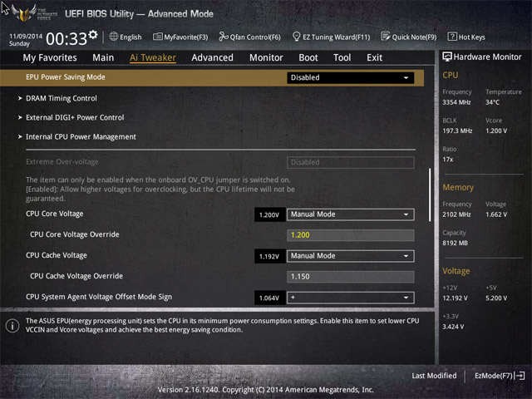Click the Last Modified button

[x=434, y=376]
